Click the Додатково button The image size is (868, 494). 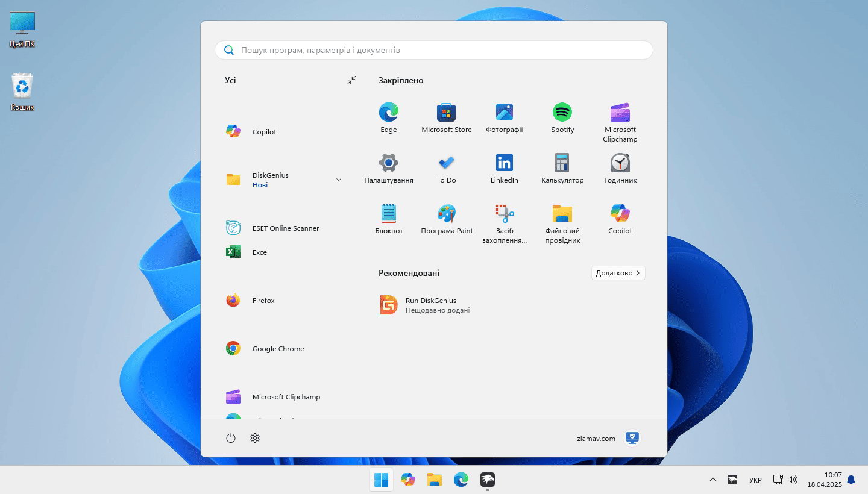tap(618, 273)
